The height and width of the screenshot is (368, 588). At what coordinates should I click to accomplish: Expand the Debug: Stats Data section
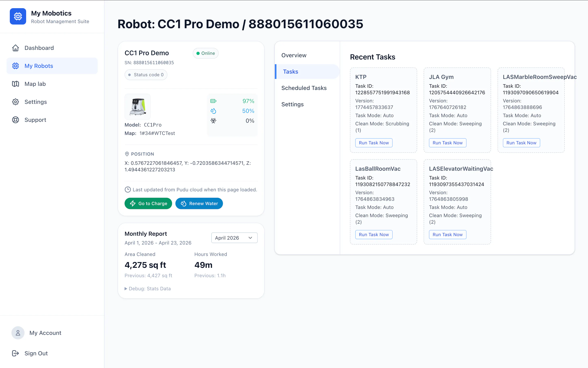(x=147, y=289)
